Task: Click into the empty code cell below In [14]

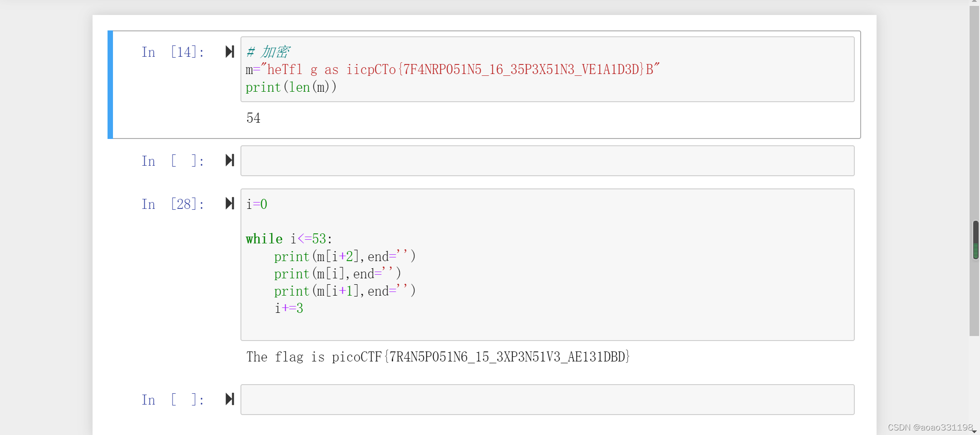Action: tap(547, 161)
